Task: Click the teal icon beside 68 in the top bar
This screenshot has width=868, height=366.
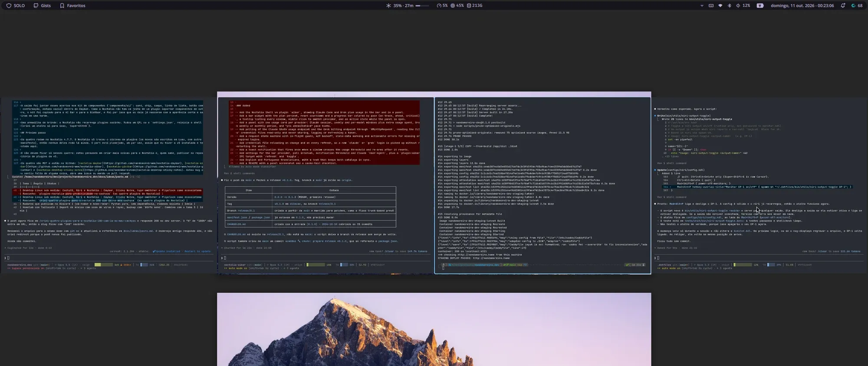Action: coord(853,6)
